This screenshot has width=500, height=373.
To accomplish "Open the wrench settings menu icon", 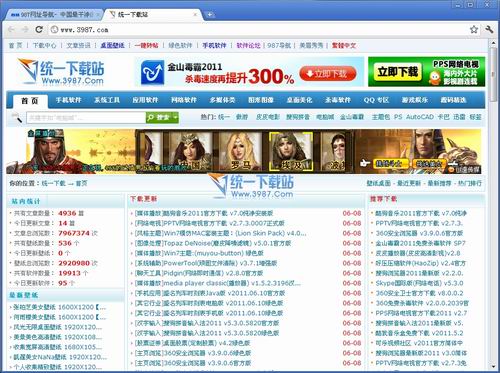I will tap(489, 29).
